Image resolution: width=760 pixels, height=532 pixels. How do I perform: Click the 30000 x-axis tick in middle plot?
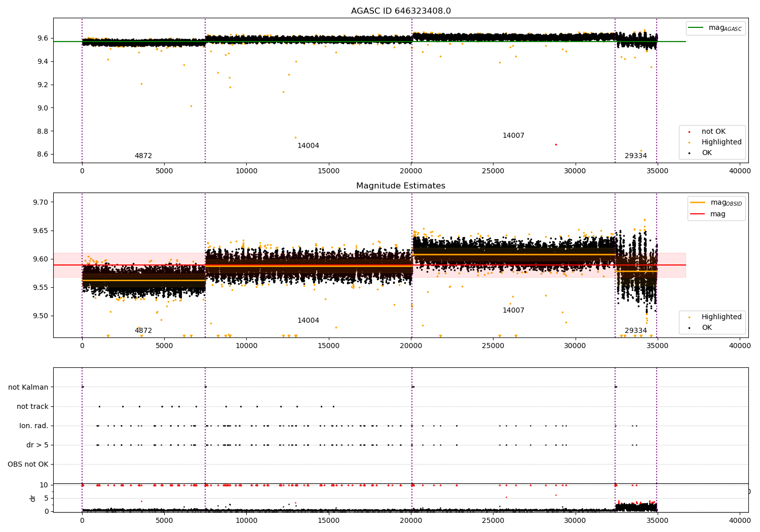[576, 346]
